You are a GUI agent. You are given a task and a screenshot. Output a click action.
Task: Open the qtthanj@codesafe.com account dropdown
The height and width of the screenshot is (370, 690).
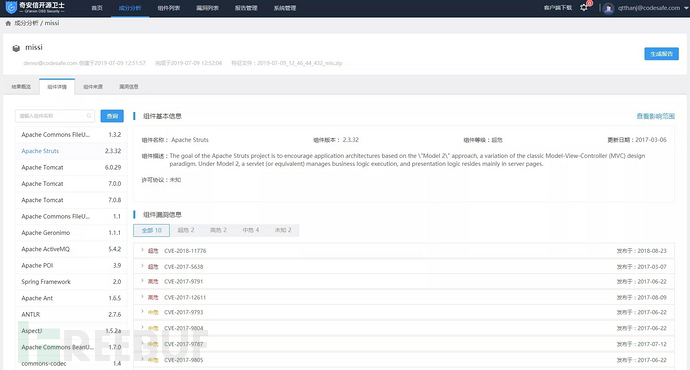(x=653, y=8)
